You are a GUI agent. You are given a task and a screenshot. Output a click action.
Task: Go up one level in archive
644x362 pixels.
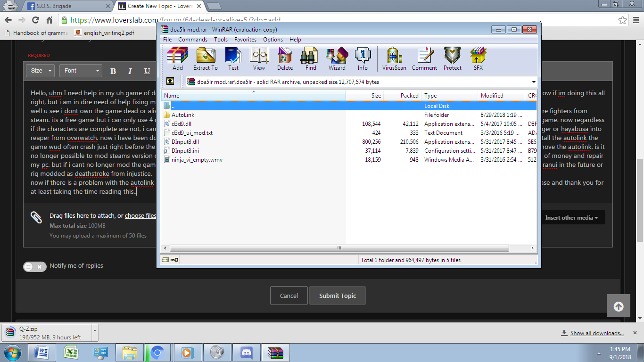(170, 82)
